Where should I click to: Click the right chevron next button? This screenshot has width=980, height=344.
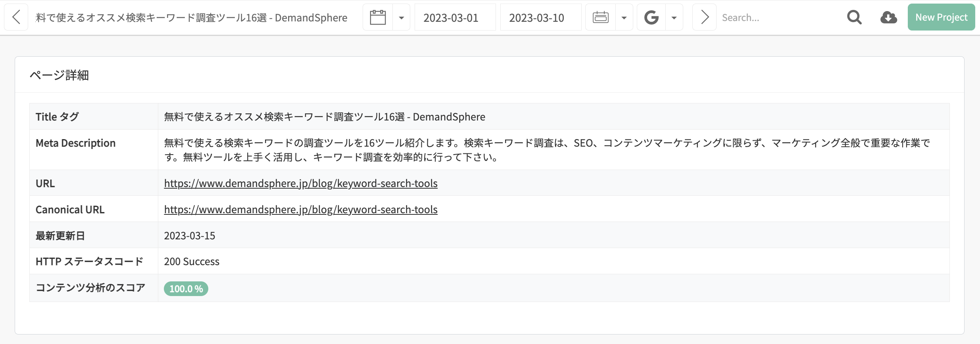[704, 17]
